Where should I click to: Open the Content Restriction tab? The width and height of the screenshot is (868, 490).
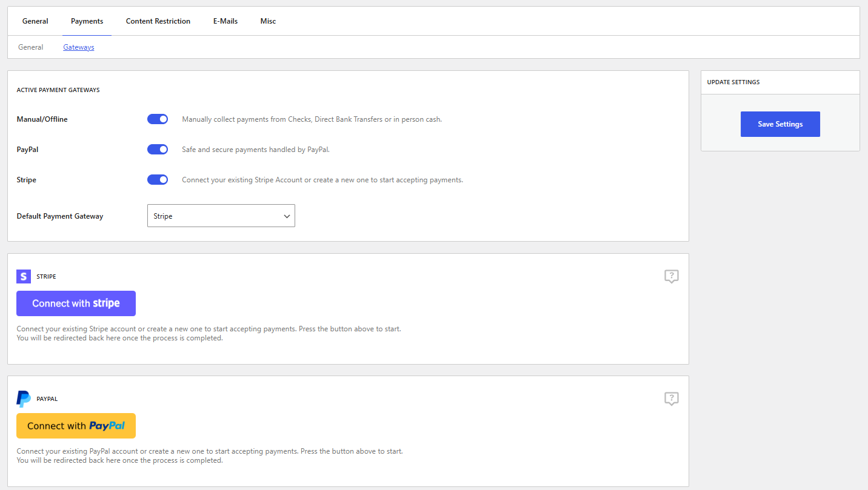(x=158, y=21)
